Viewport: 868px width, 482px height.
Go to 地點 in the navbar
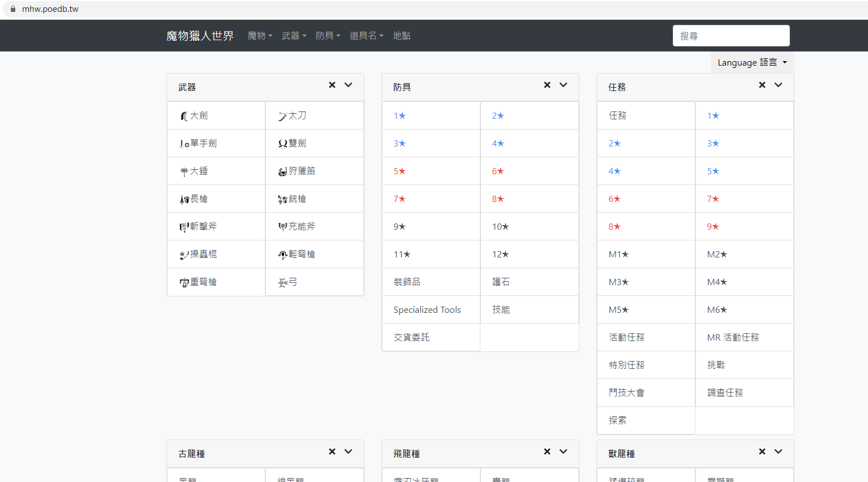click(x=402, y=36)
